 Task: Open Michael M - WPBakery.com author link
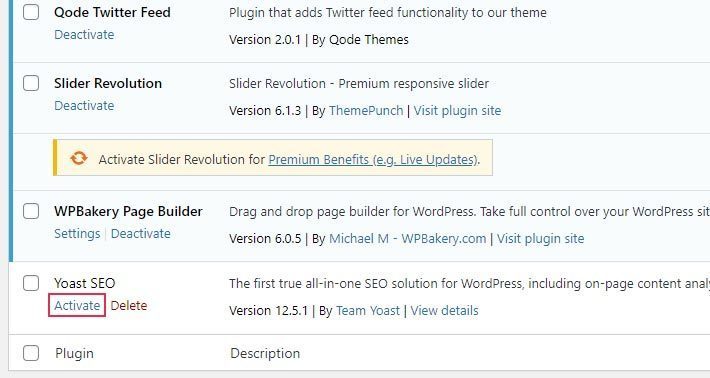pyautogui.click(x=408, y=239)
